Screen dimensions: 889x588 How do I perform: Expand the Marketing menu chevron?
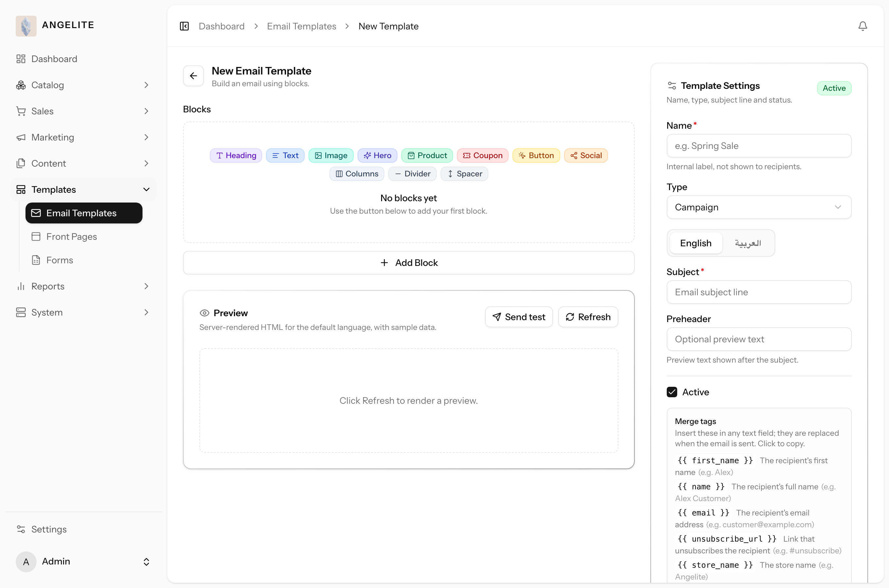146,137
